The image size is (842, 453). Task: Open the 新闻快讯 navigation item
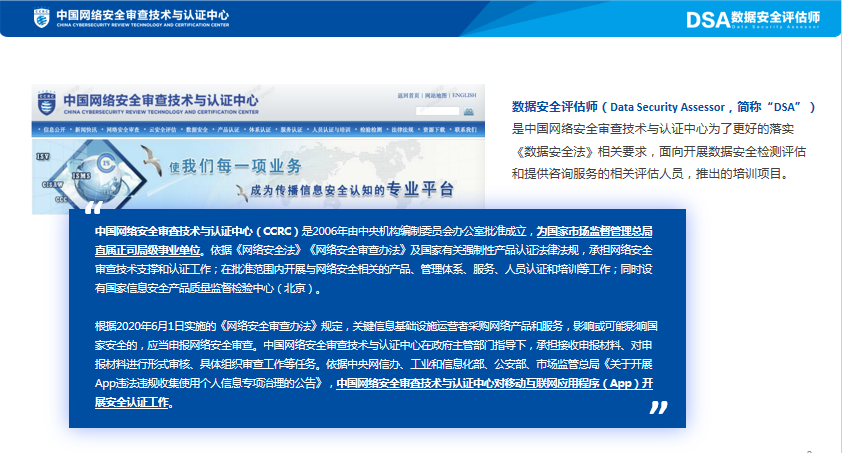tap(87, 130)
